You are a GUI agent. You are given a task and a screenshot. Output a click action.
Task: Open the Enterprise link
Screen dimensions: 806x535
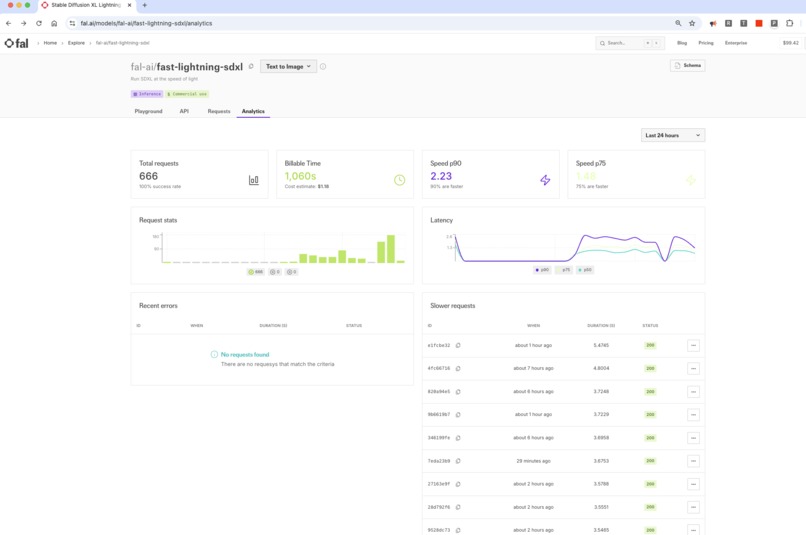[736, 43]
